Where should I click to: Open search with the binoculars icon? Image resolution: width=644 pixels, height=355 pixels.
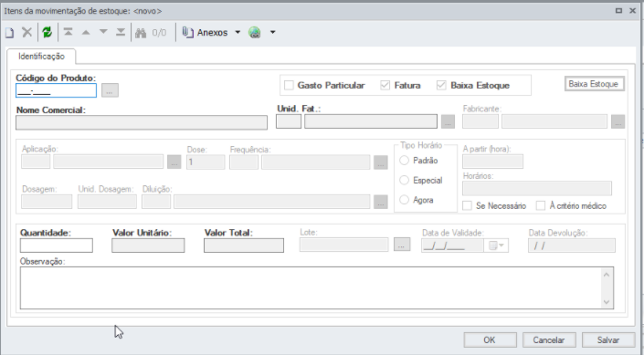point(141,33)
